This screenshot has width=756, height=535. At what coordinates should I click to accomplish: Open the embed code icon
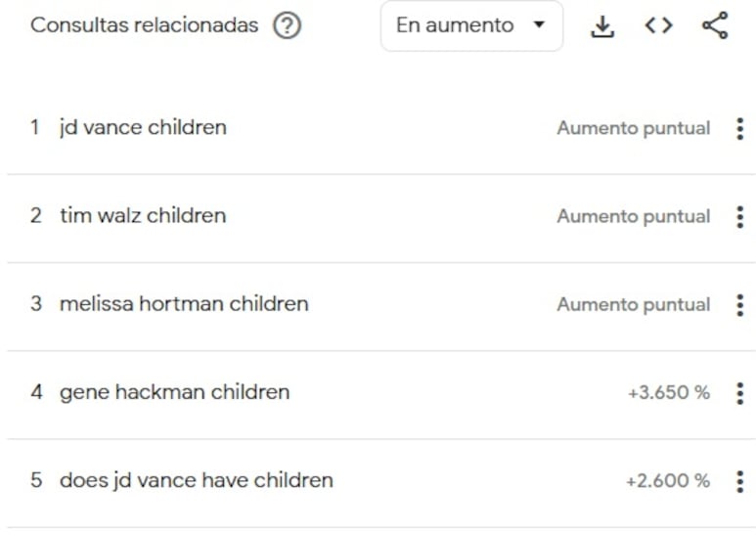pos(658,25)
